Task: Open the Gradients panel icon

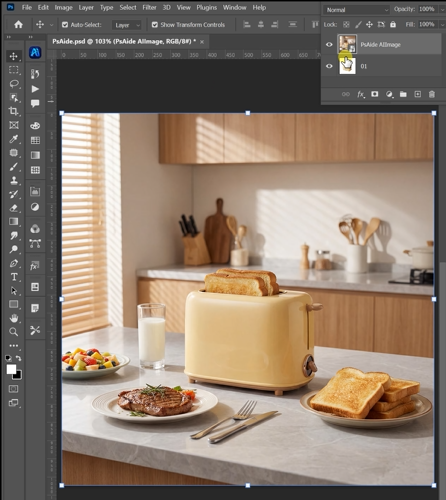Action: click(35, 155)
